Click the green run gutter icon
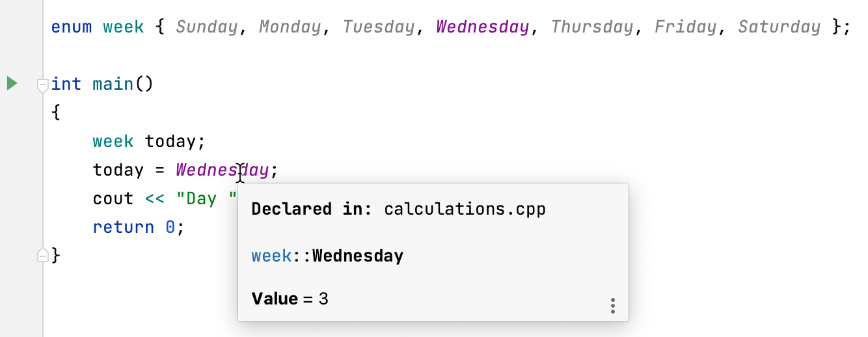 [x=12, y=83]
